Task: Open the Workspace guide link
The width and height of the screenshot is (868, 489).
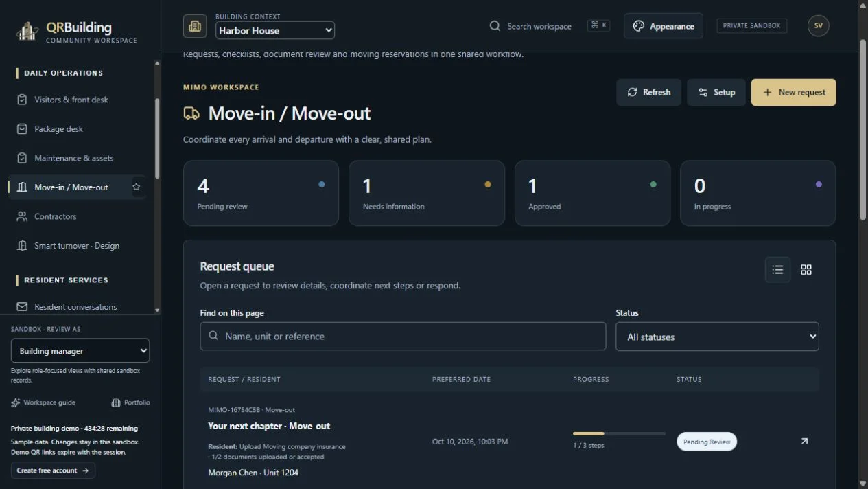Action: click(43, 402)
